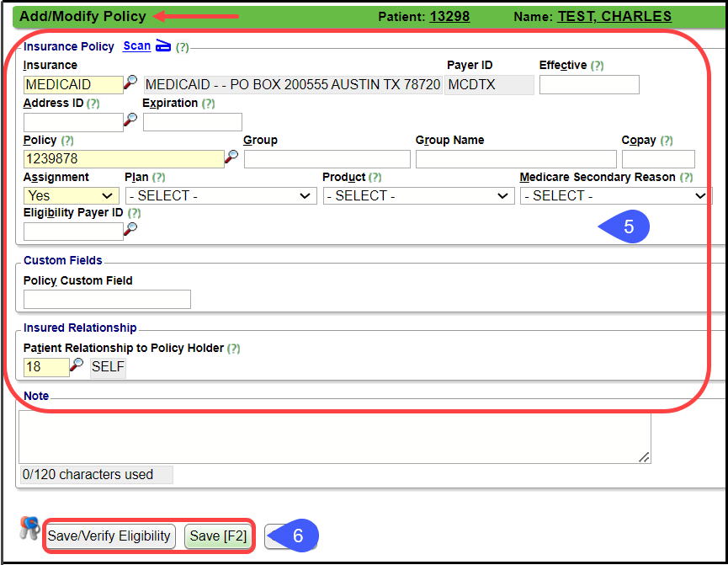Click the MEDICAID PO BOX address text
This screenshot has height=565, width=728.
[293, 84]
